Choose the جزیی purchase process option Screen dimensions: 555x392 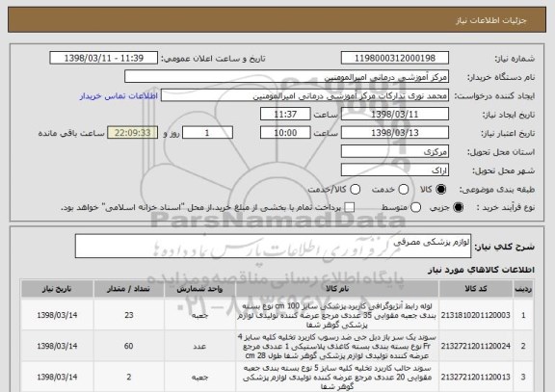[458, 208]
